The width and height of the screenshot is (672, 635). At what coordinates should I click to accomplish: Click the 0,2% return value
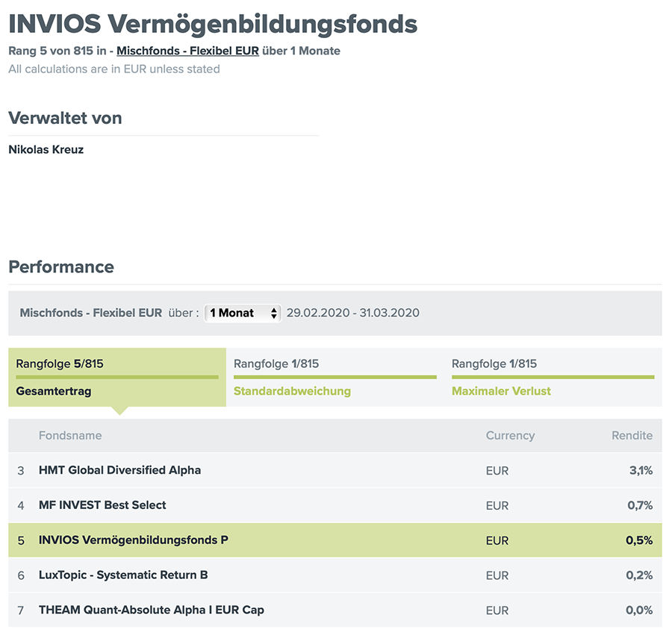click(639, 575)
